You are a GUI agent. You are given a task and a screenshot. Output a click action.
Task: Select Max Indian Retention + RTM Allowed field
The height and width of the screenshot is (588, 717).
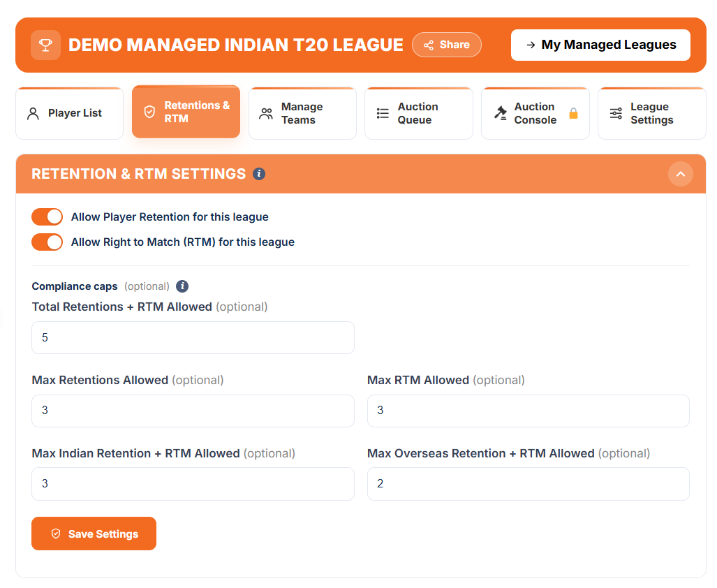pos(193,484)
